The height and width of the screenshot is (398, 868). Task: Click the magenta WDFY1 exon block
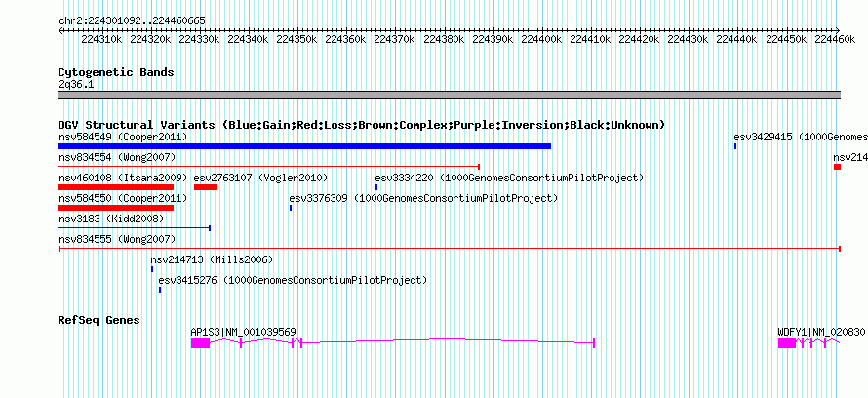pyautogui.click(x=787, y=343)
